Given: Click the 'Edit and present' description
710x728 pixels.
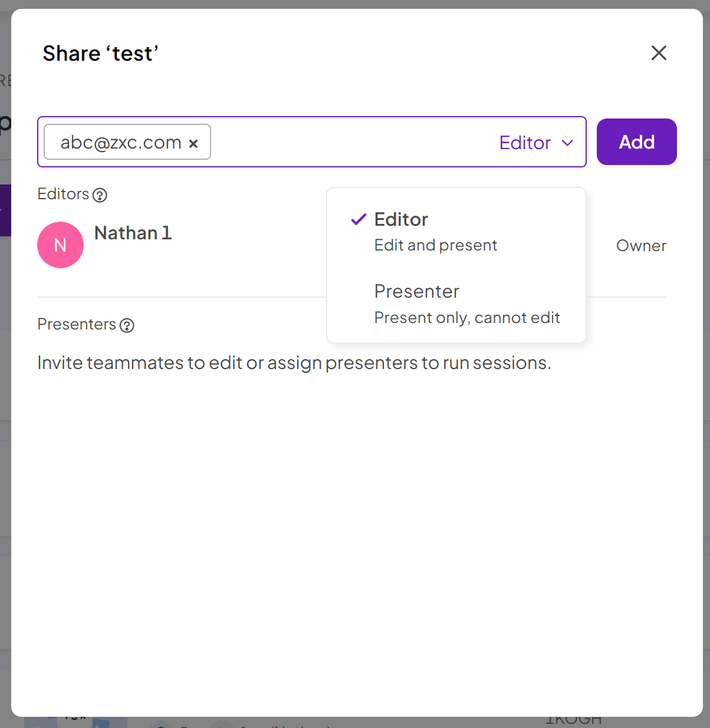Looking at the screenshot, I should point(436,245).
